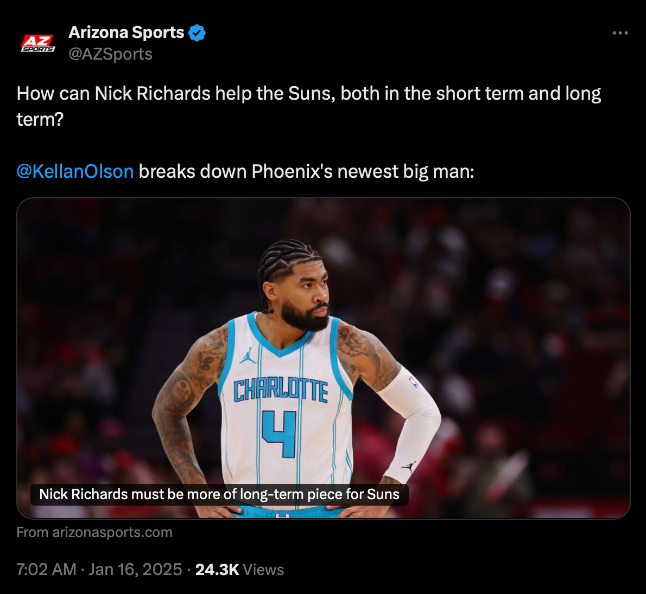Click the 'breaks down Phoenix's newest big man' text

coord(306,171)
